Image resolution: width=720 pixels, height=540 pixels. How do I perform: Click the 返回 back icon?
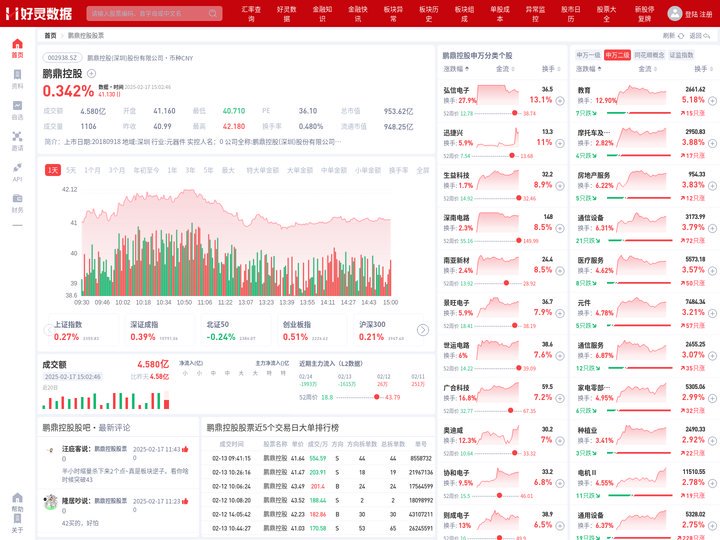tap(706, 35)
